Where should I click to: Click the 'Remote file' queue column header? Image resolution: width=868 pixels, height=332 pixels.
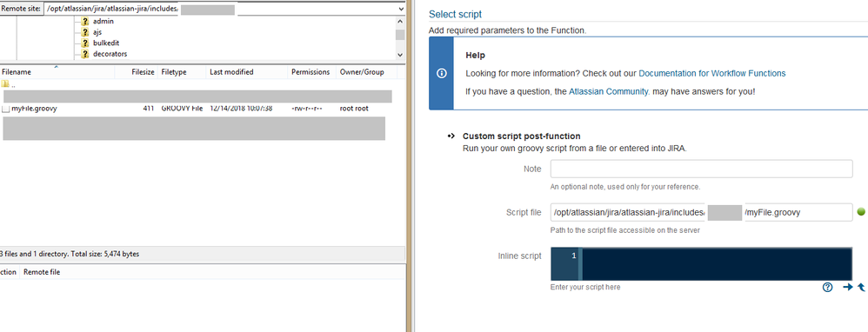point(42,272)
